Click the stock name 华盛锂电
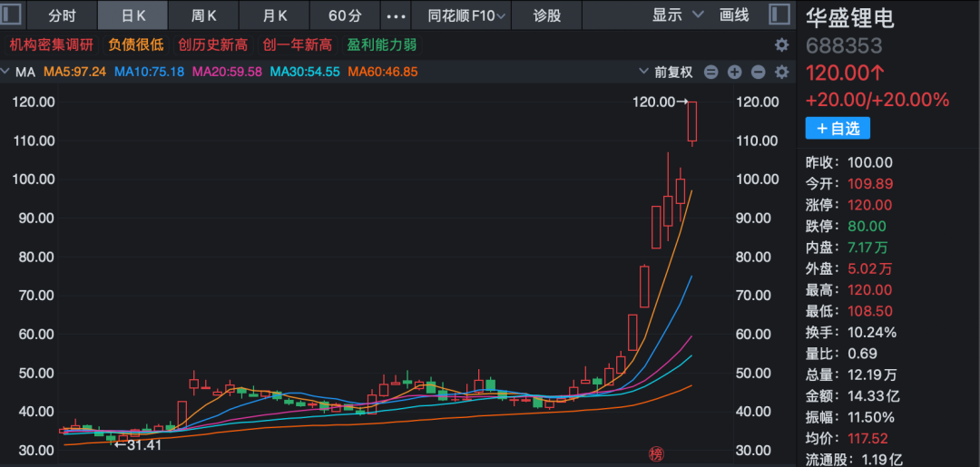Image resolution: width=980 pixels, height=467 pixels. [x=850, y=18]
